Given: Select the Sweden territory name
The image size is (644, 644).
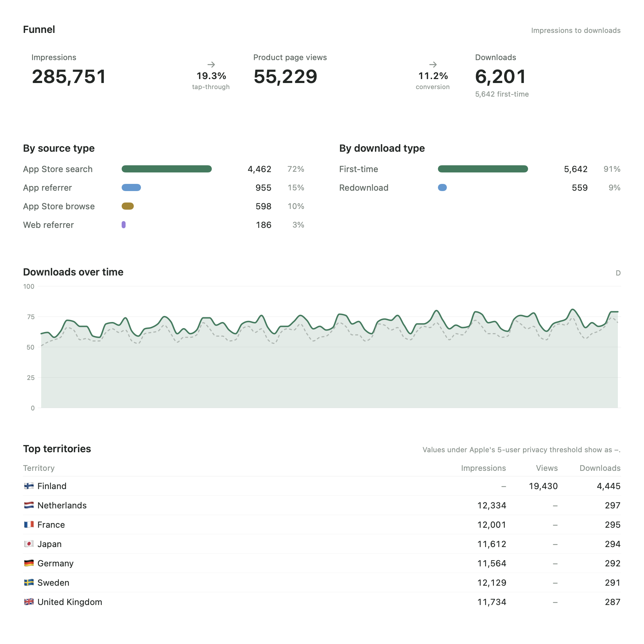Looking at the screenshot, I should (53, 582).
